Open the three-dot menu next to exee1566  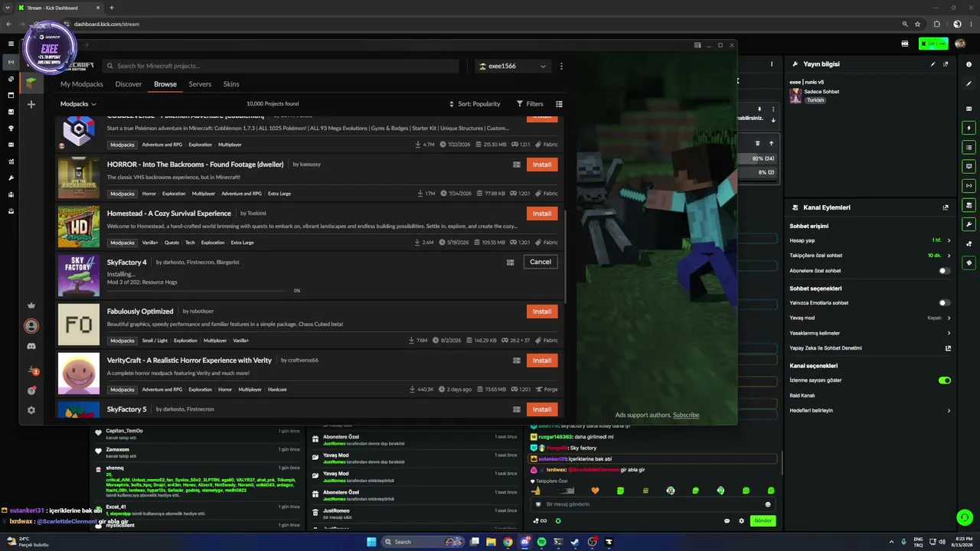(561, 66)
